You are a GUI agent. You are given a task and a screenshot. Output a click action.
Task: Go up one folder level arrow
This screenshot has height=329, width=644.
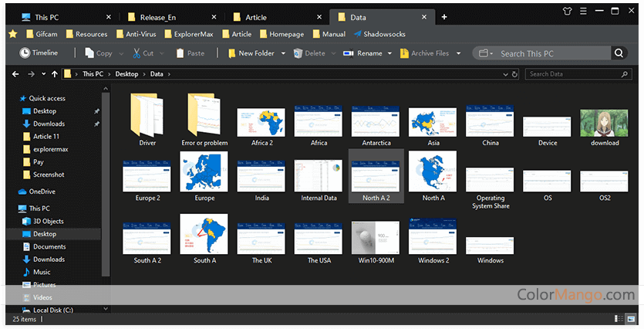[x=54, y=74]
